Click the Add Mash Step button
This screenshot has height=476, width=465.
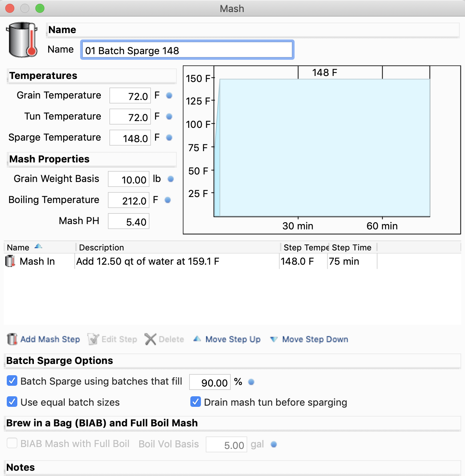coord(44,339)
